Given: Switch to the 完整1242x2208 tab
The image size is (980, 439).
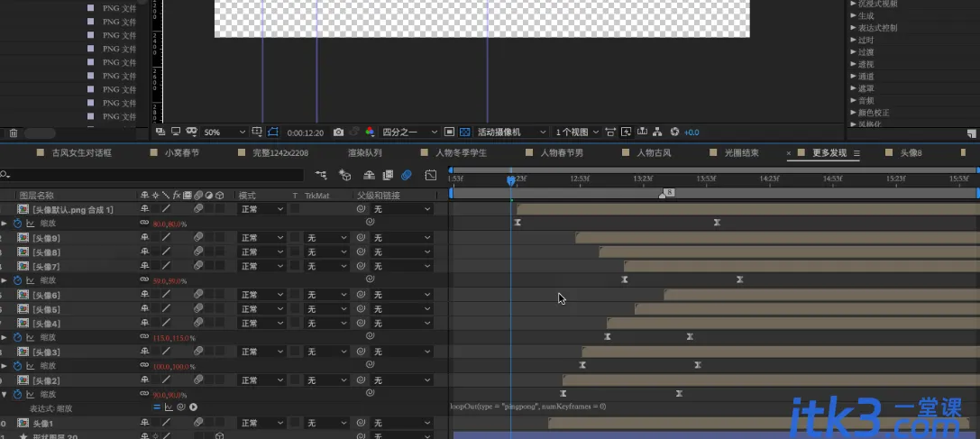Looking at the screenshot, I should [x=280, y=152].
